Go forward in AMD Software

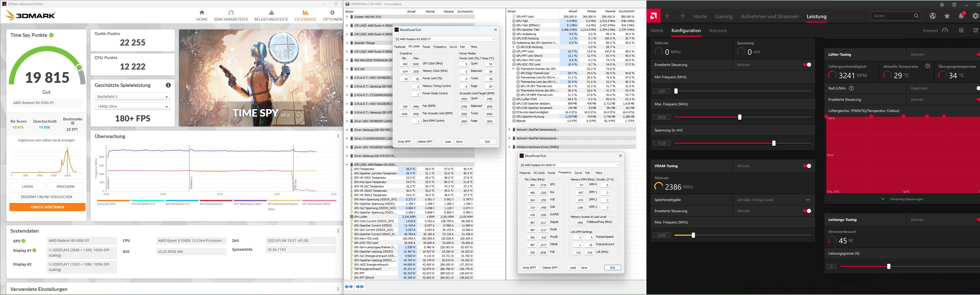point(682,16)
